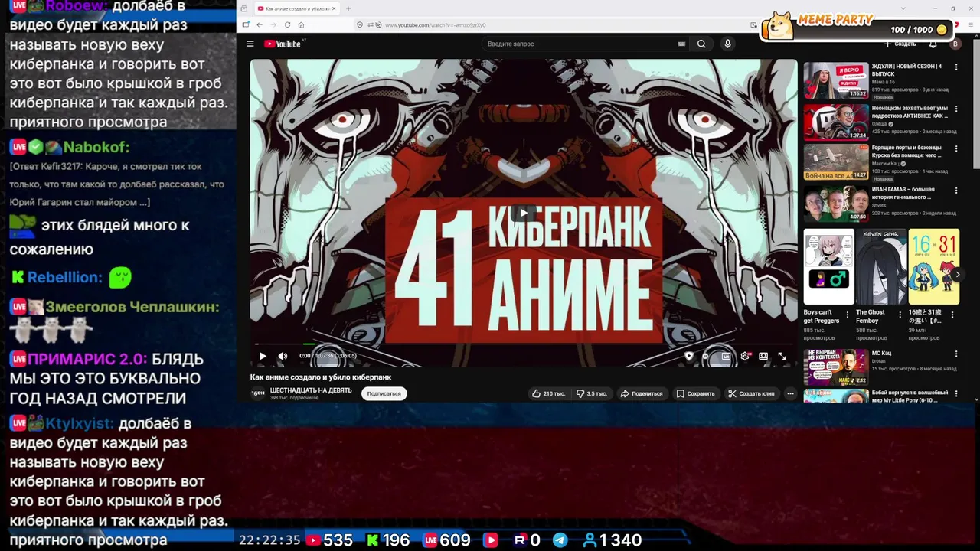Open the ШЕСТНАДЦАТЬ НА ДЕВЯТЬ channel name

pos(311,390)
